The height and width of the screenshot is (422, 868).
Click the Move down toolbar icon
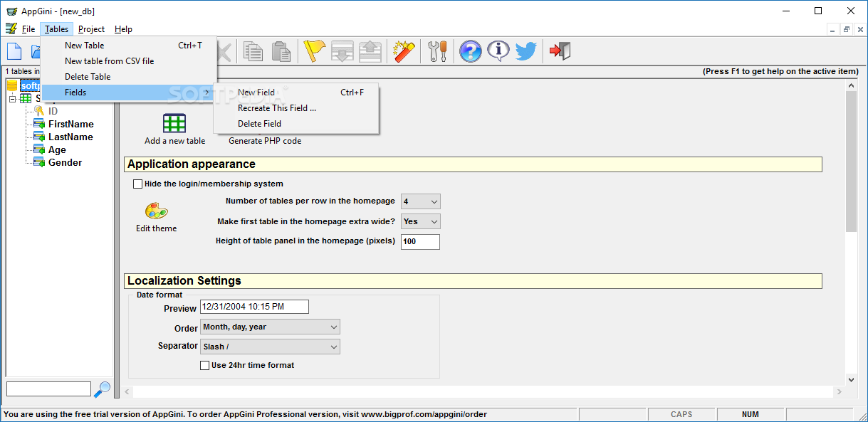pos(343,51)
